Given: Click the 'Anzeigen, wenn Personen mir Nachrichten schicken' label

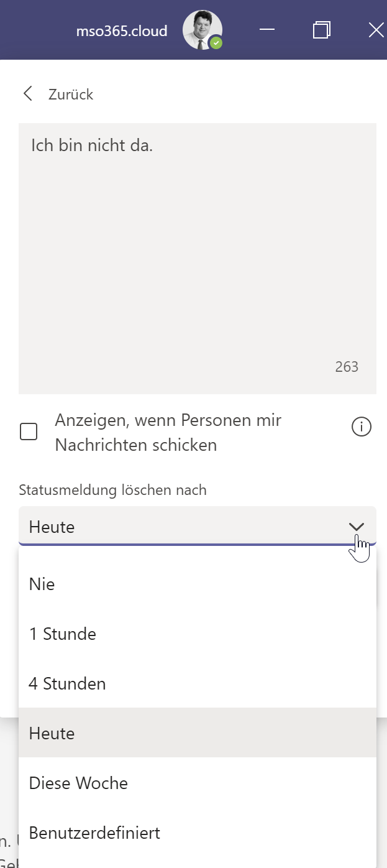Looking at the screenshot, I should [x=168, y=433].
